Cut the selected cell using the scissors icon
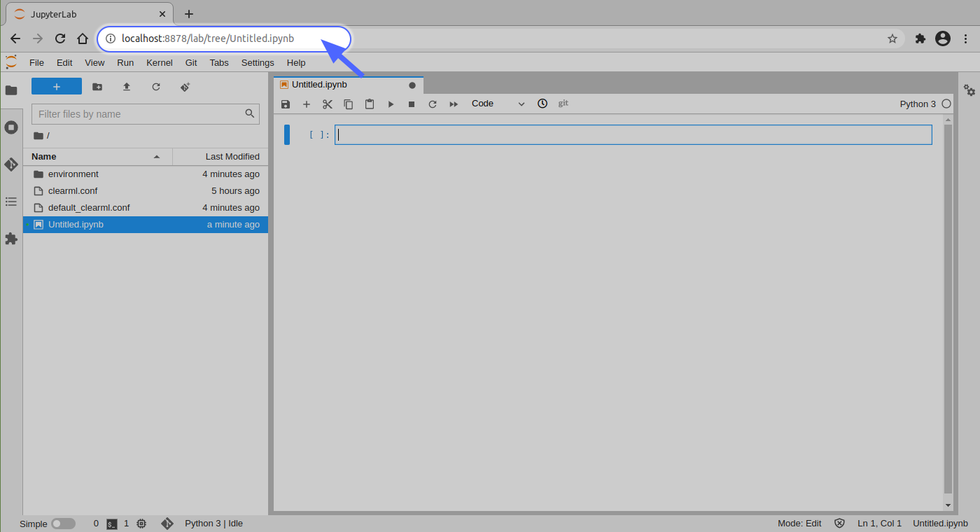Image resolution: width=980 pixels, height=532 pixels. point(327,104)
